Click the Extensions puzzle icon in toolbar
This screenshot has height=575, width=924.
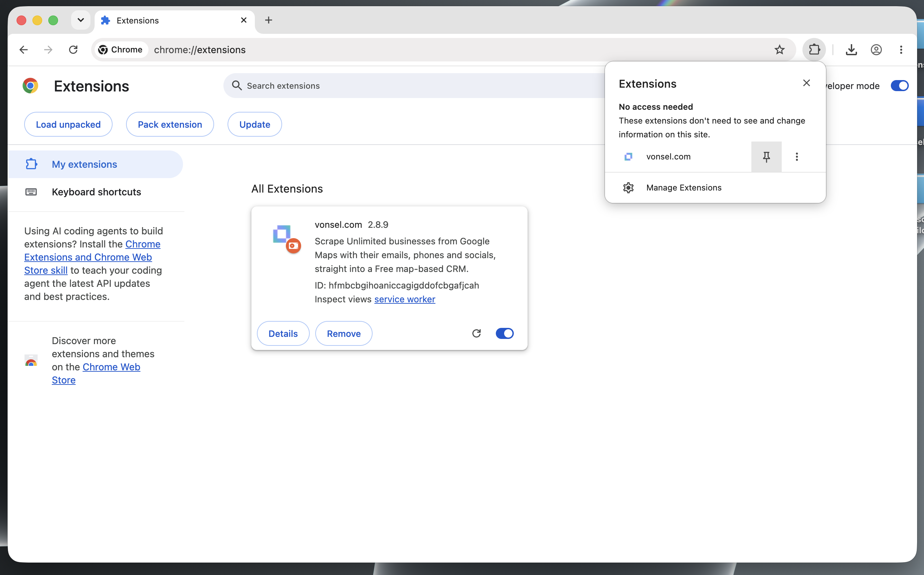tap(814, 49)
